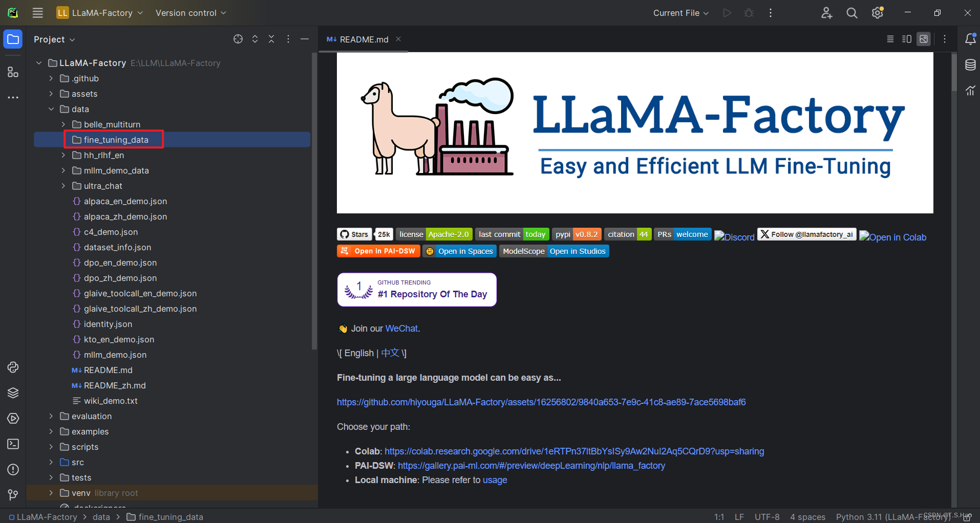Open Project panel options menu
Viewport: 980px width, 523px height.
(x=288, y=39)
